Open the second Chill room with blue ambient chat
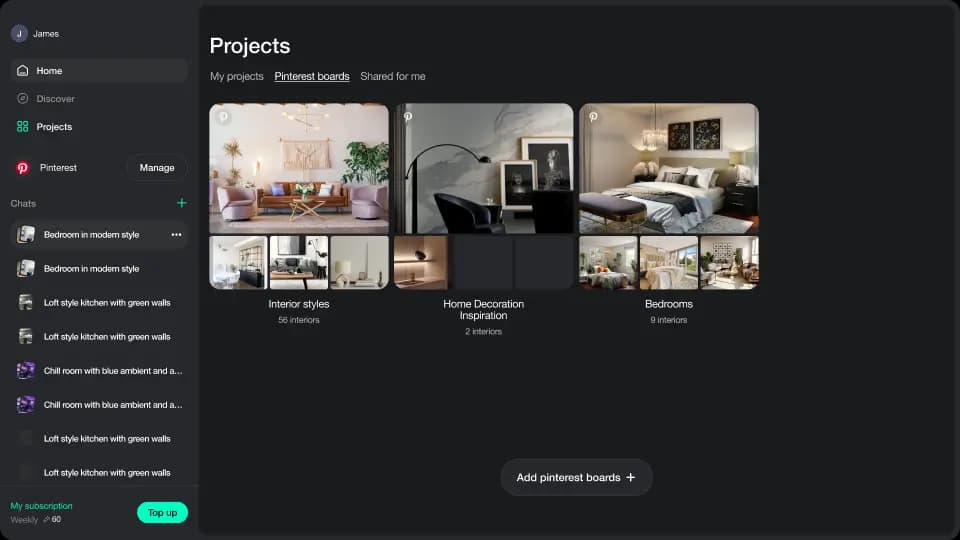The image size is (960, 540). click(99, 405)
